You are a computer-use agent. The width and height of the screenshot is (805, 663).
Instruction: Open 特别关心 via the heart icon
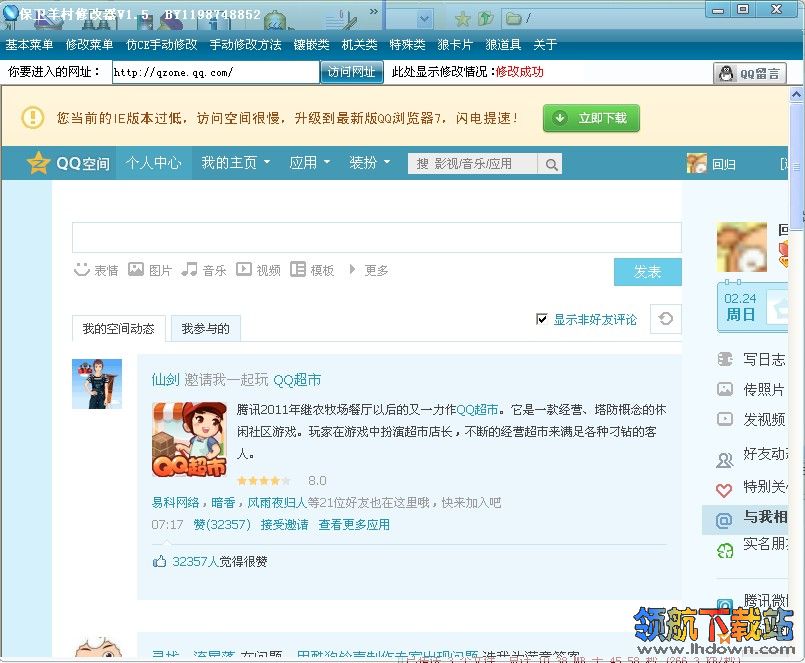point(724,490)
